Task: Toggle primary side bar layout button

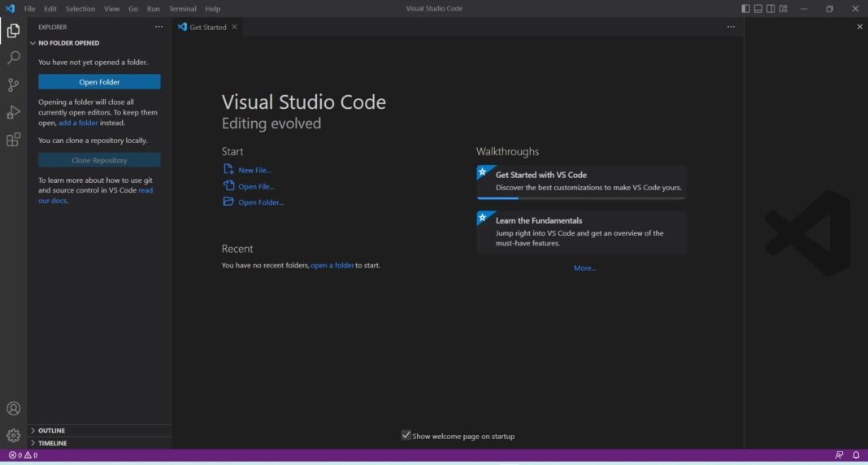Action: (x=746, y=9)
